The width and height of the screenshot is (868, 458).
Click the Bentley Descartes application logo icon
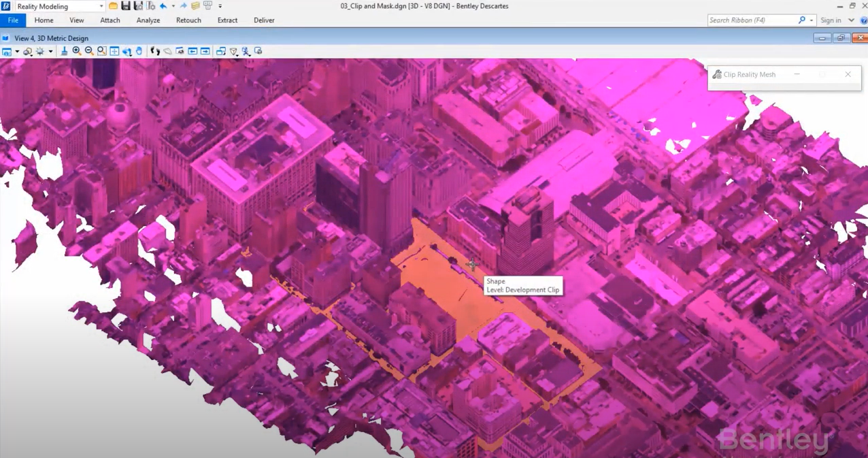5,6
